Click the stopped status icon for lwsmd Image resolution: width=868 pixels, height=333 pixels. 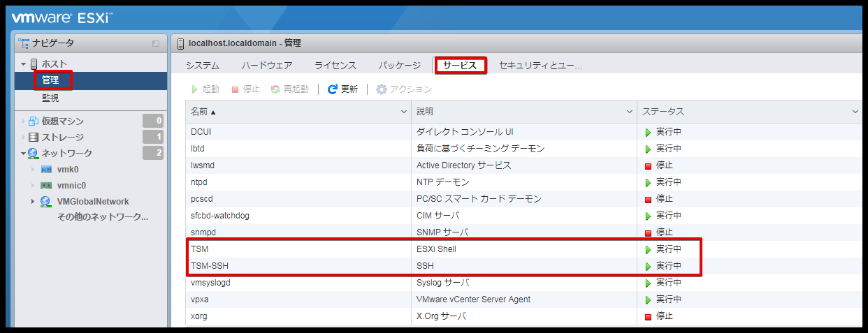(x=648, y=165)
